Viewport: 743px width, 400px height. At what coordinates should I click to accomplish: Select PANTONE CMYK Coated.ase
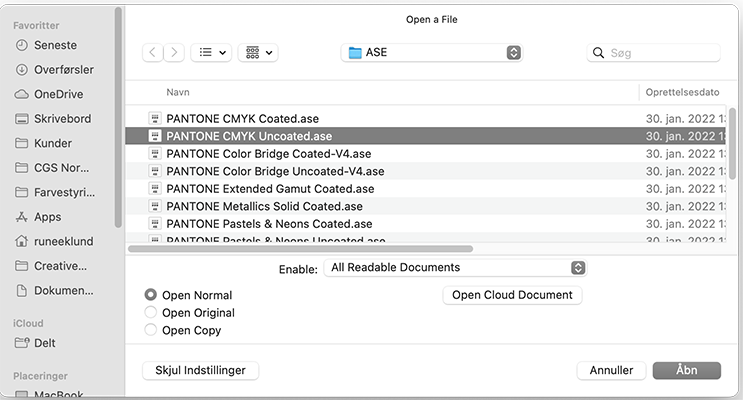(x=426, y=118)
